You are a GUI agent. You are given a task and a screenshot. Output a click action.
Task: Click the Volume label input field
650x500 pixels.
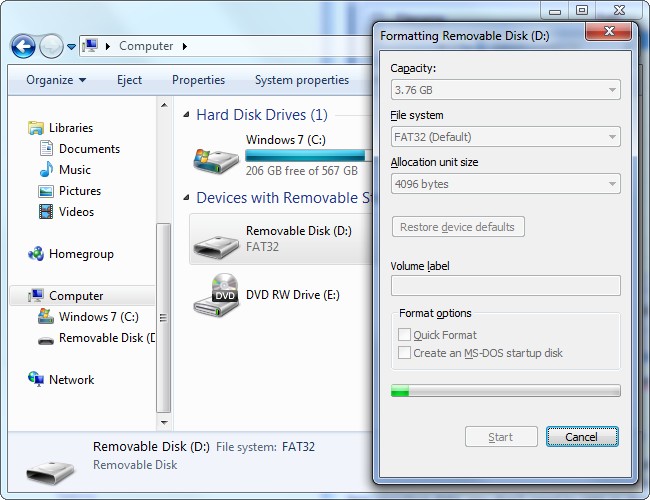click(x=506, y=285)
